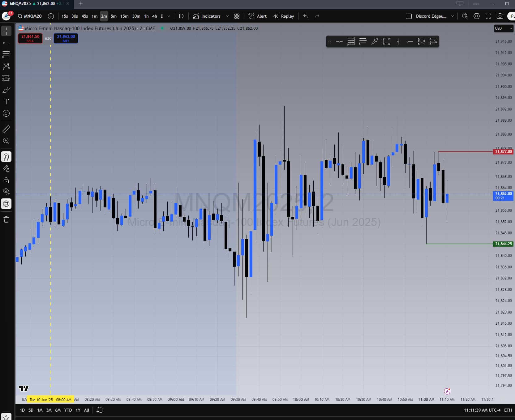Toggle the ETH session setting
This screenshot has height=420, width=515.
pyautogui.click(x=508, y=410)
